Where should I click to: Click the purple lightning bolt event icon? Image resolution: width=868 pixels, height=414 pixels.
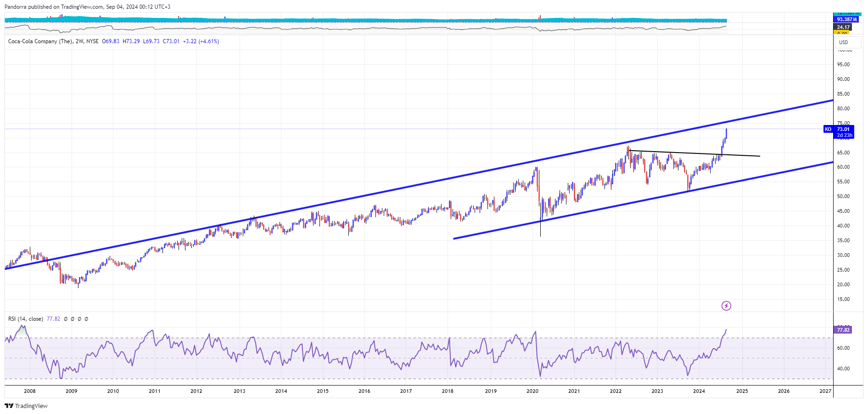click(726, 306)
